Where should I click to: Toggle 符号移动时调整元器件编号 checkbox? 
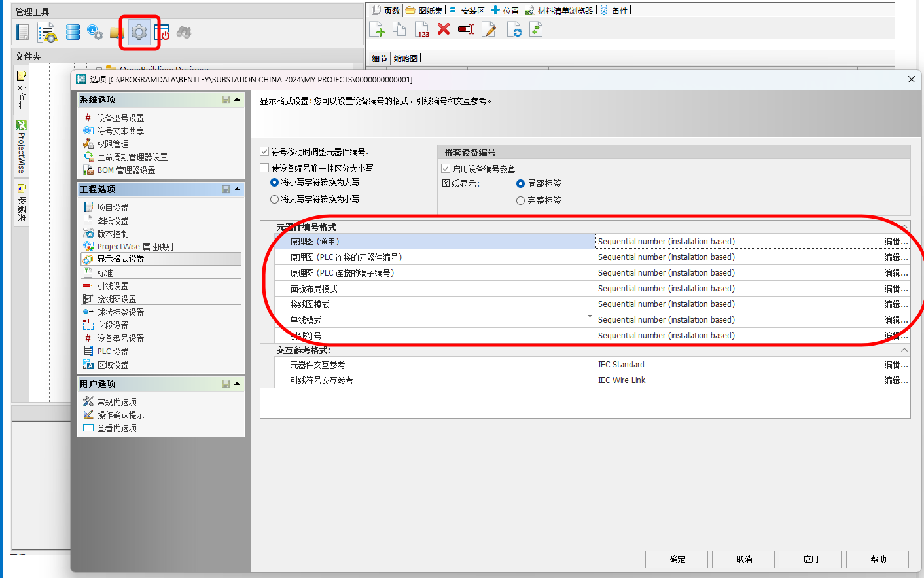click(264, 151)
